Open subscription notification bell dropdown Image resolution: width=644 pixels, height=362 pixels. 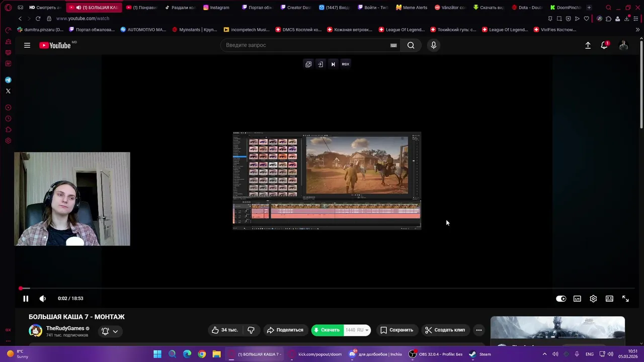110,331
